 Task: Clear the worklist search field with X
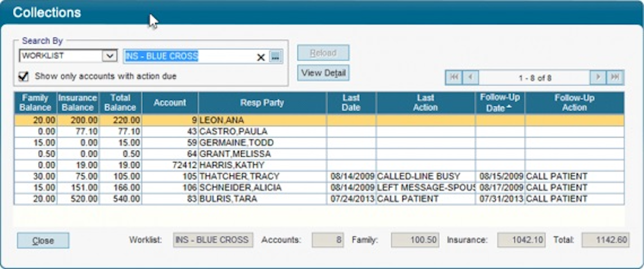261,57
